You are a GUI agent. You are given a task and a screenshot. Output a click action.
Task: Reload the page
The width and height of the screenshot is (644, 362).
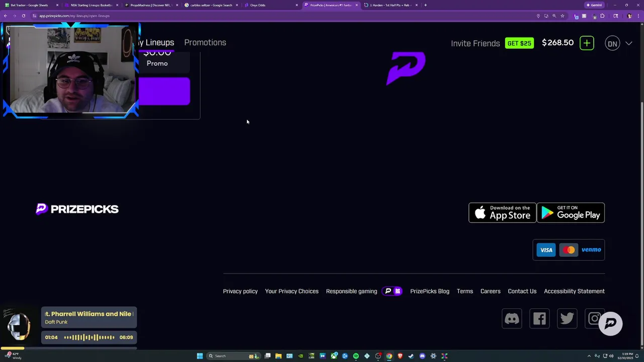click(23, 16)
